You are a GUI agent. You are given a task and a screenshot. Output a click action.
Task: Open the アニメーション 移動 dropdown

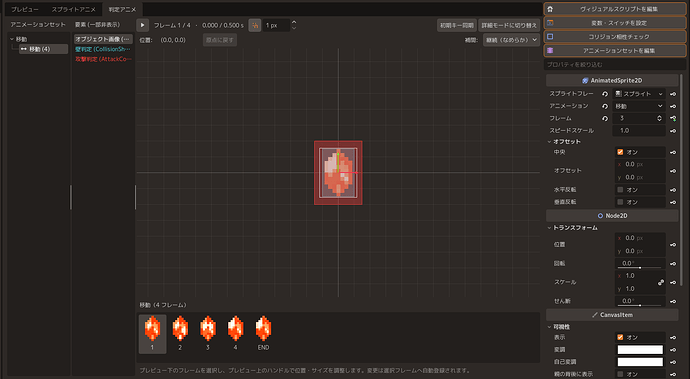tap(639, 106)
